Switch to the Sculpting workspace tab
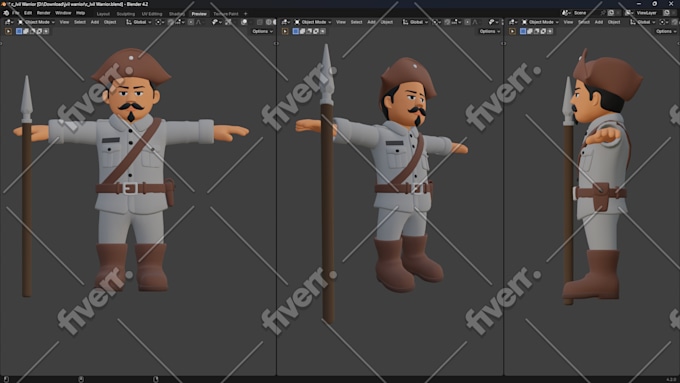680x383 pixels. click(126, 14)
